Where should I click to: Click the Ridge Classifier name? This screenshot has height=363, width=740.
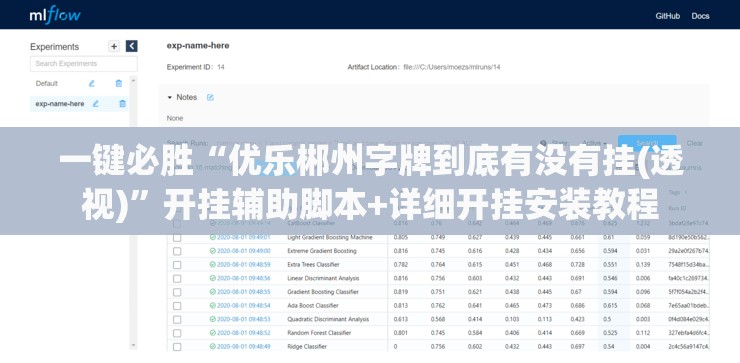pyautogui.click(x=307, y=347)
